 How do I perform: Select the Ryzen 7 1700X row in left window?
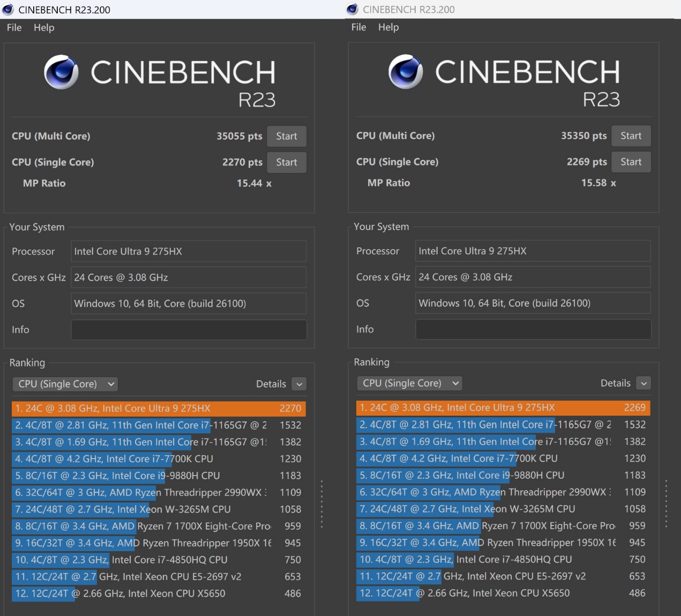[159, 526]
